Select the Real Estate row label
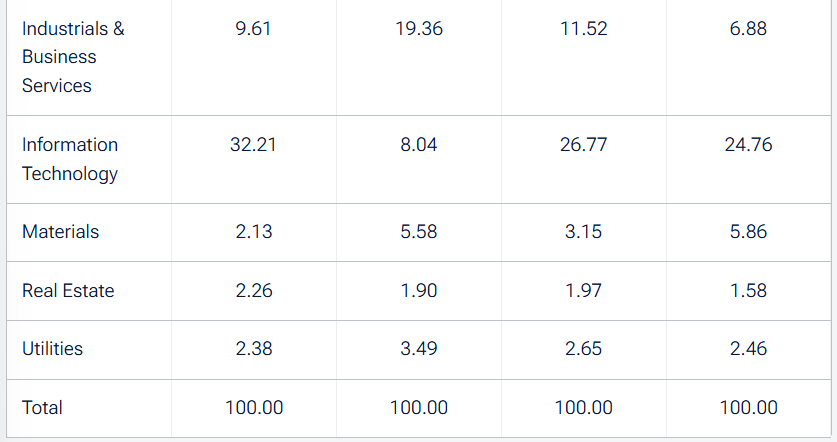This screenshot has height=442, width=837. 68,291
